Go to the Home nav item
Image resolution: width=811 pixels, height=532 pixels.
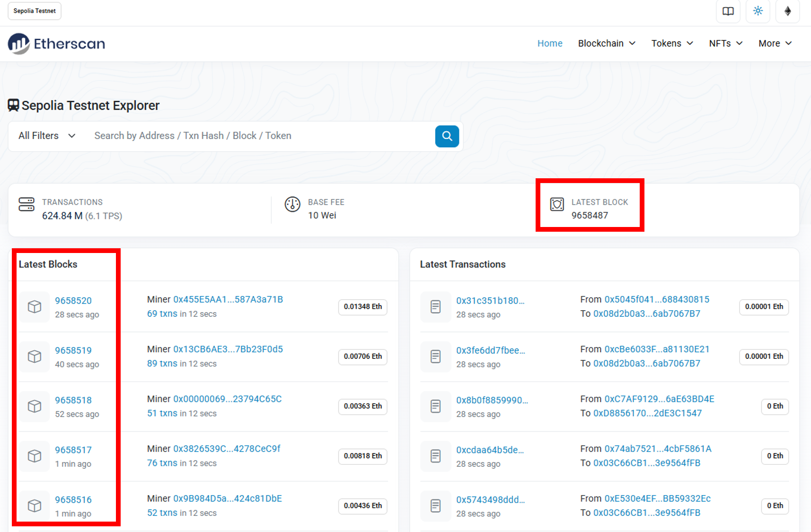[x=549, y=44]
